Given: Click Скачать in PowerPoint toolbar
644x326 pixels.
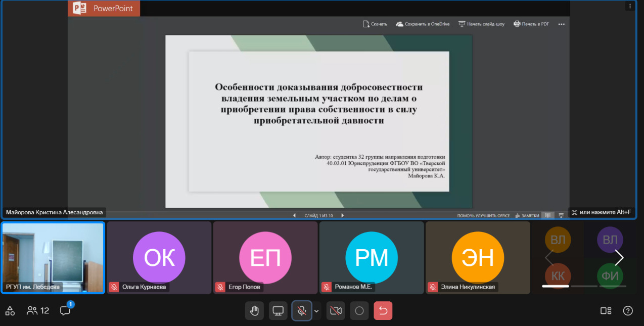Looking at the screenshot, I should 375,24.
